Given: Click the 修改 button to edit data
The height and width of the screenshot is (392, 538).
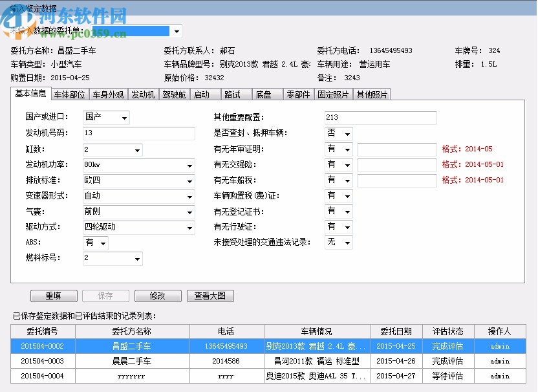Looking at the screenshot, I should pos(158,296).
